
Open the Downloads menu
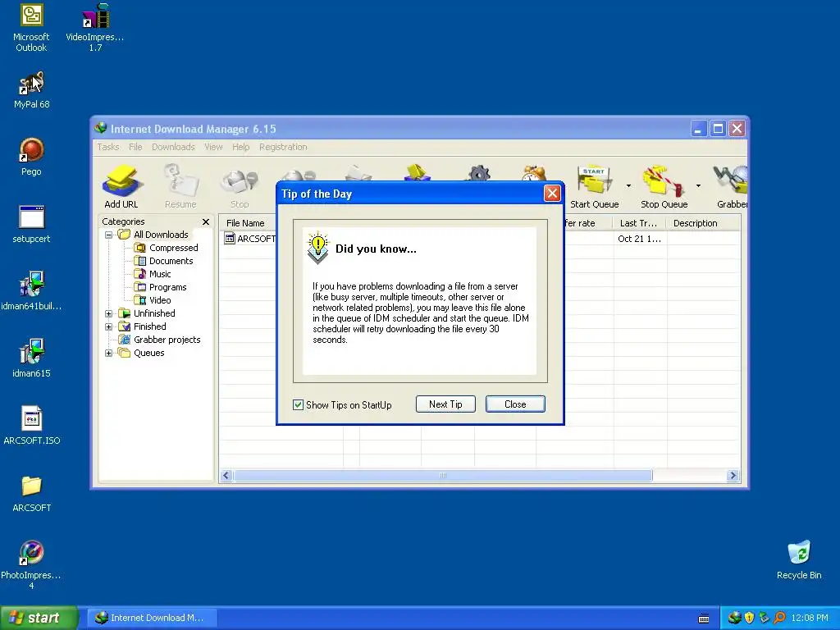(x=173, y=147)
